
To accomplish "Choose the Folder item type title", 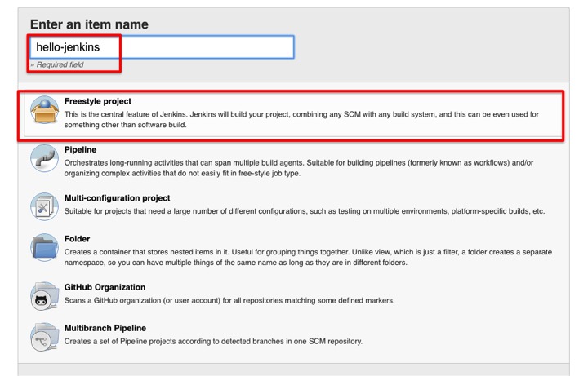I will click(77, 238).
